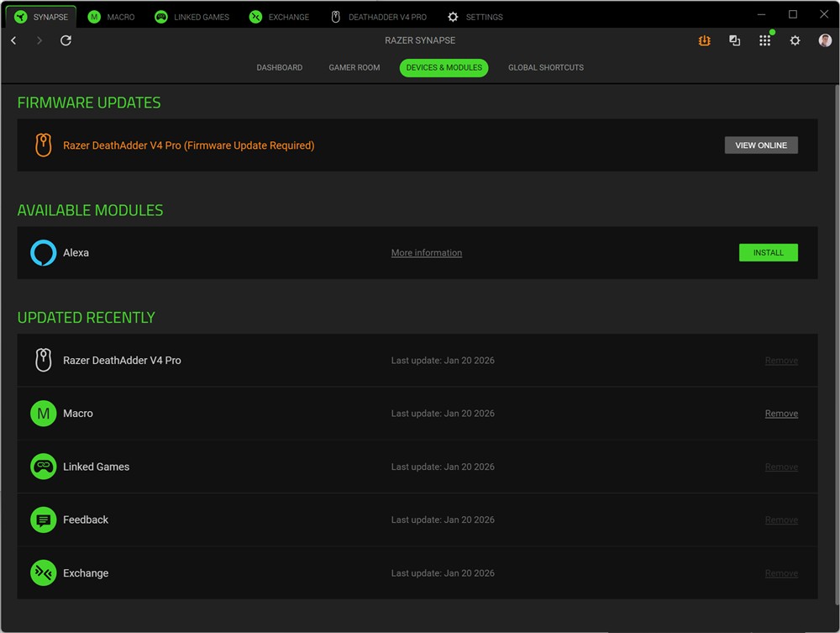This screenshot has width=840, height=633.
Task: Click the back navigation arrow
Action: [13, 40]
